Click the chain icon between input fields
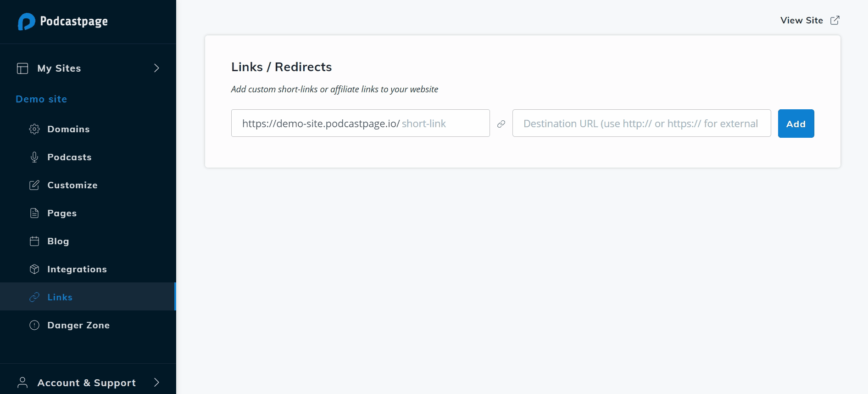Image resolution: width=868 pixels, height=394 pixels. point(501,124)
